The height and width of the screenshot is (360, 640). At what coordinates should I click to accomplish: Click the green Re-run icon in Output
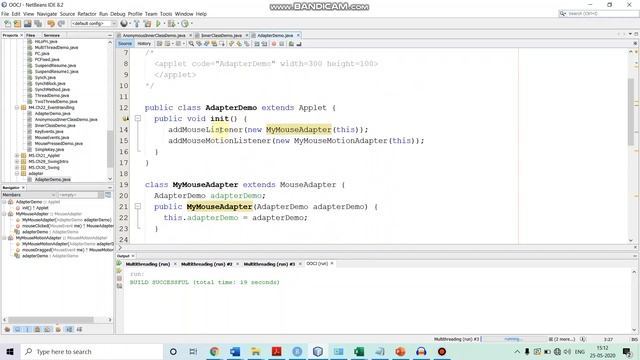pyautogui.click(x=119, y=263)
